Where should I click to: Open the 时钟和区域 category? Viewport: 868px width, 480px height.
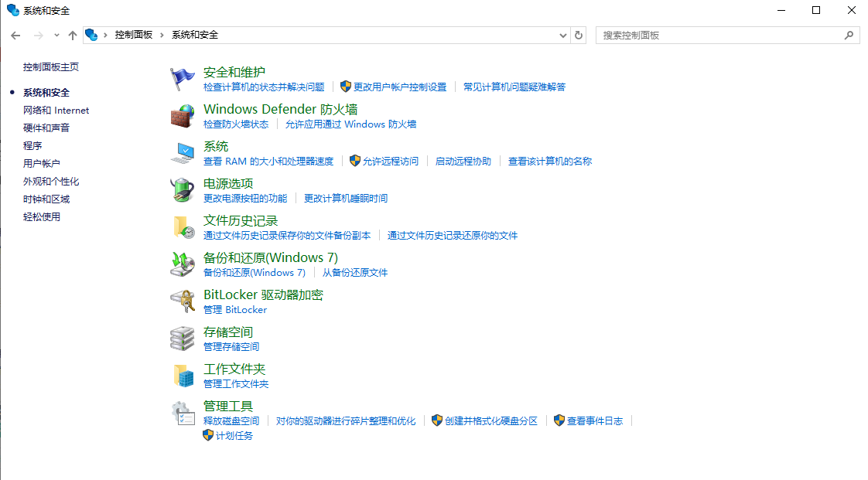(46, 199)
